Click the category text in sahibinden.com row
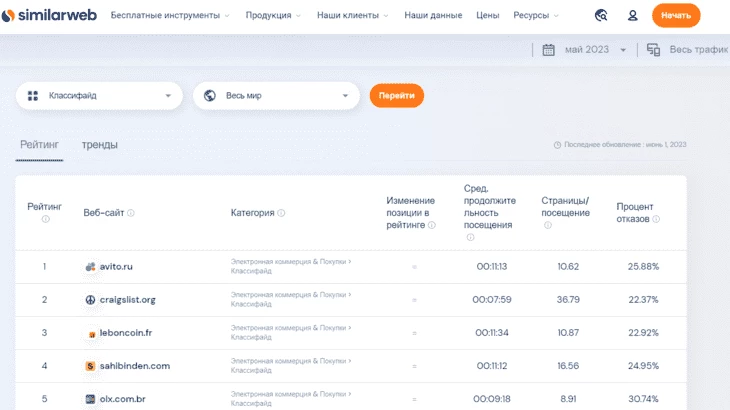Image resolution: width=730 pixels, height=410 pixels. click(291, 365)
